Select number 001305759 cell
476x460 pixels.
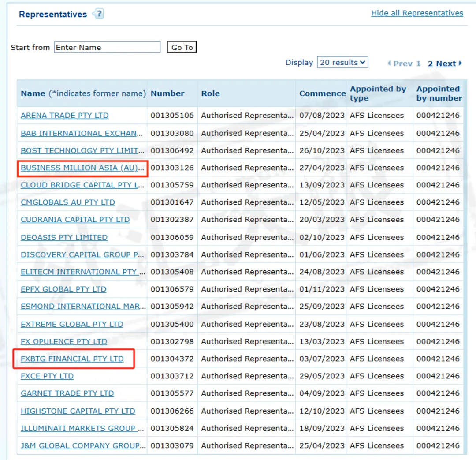coord(172,185)
